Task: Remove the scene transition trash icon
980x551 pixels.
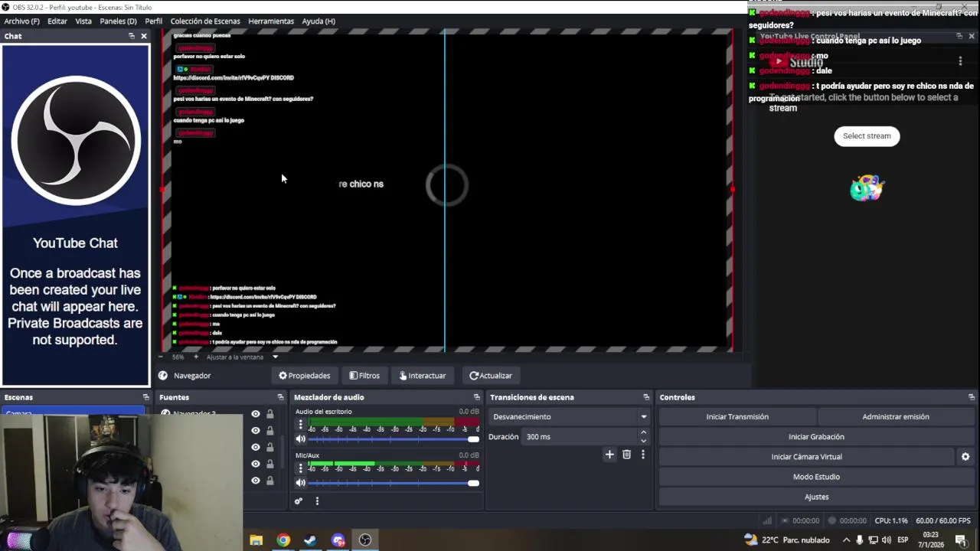Action: (x=626, y=455)
